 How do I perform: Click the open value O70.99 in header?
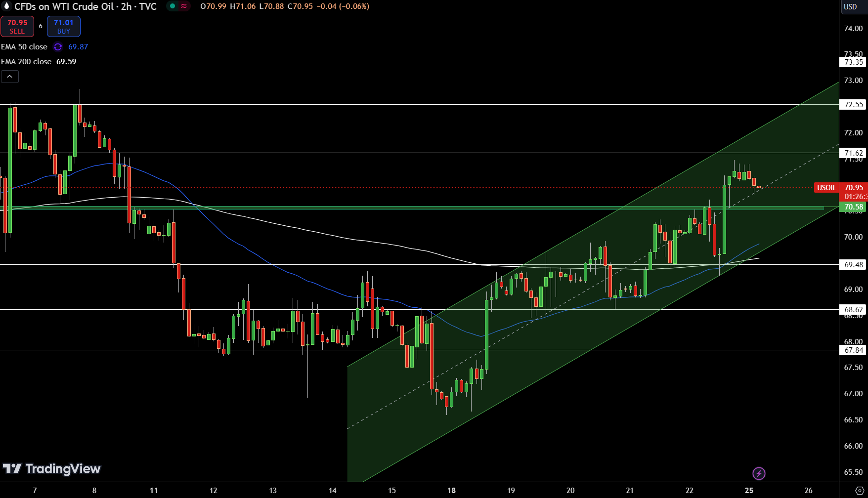coord(213,6)
